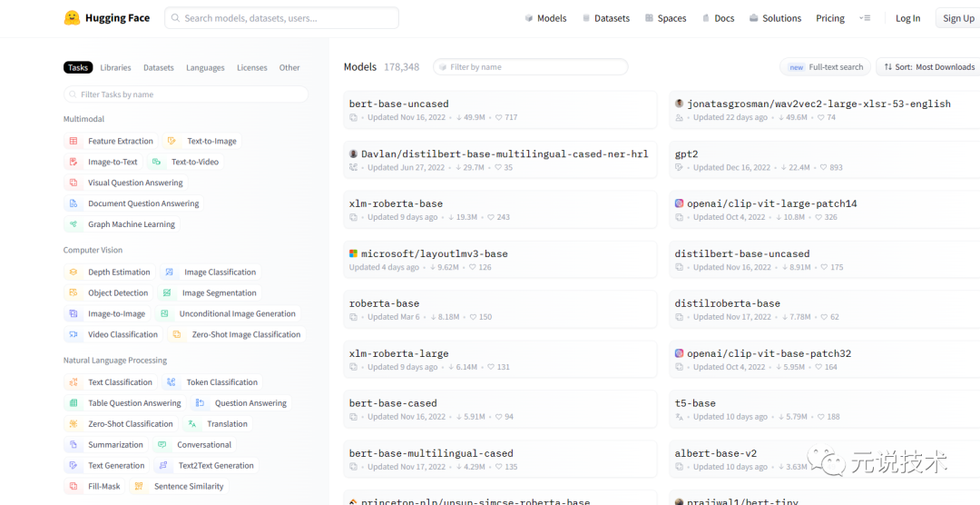Click the Document Question Answering icon

(73, 203)
